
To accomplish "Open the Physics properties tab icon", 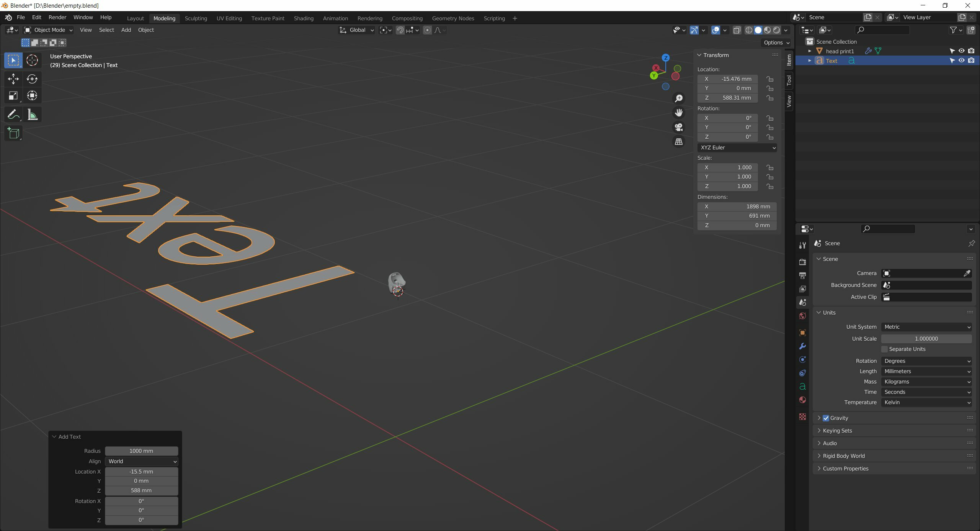I will (x=802, y=360).
